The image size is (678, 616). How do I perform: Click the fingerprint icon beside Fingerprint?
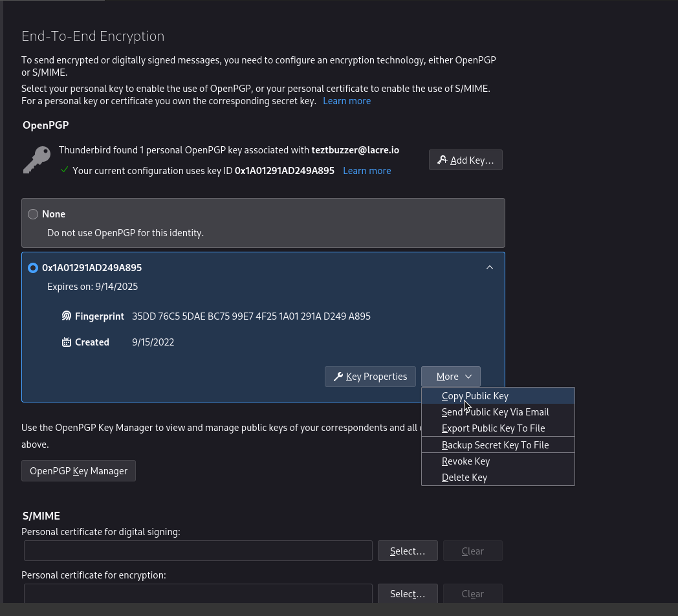click(66, 316)
